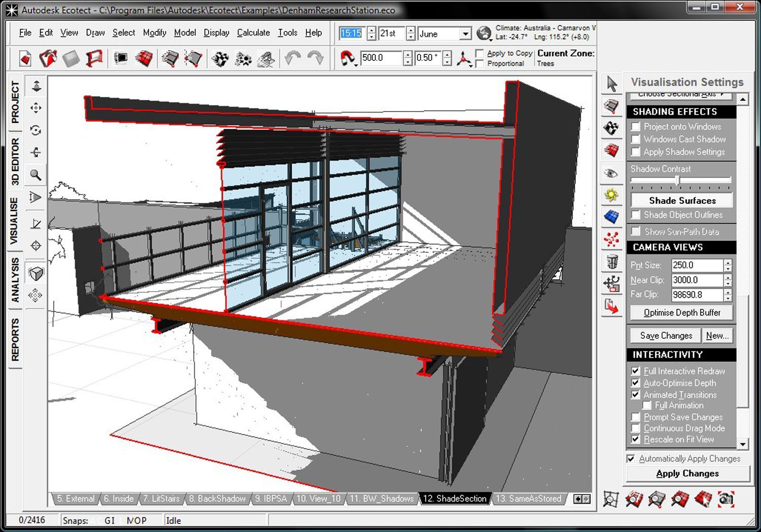This screenshot has width=761, height=532.
Task: Select the arrow pointer selection panel icon
Action: click(x=612, y=84)
